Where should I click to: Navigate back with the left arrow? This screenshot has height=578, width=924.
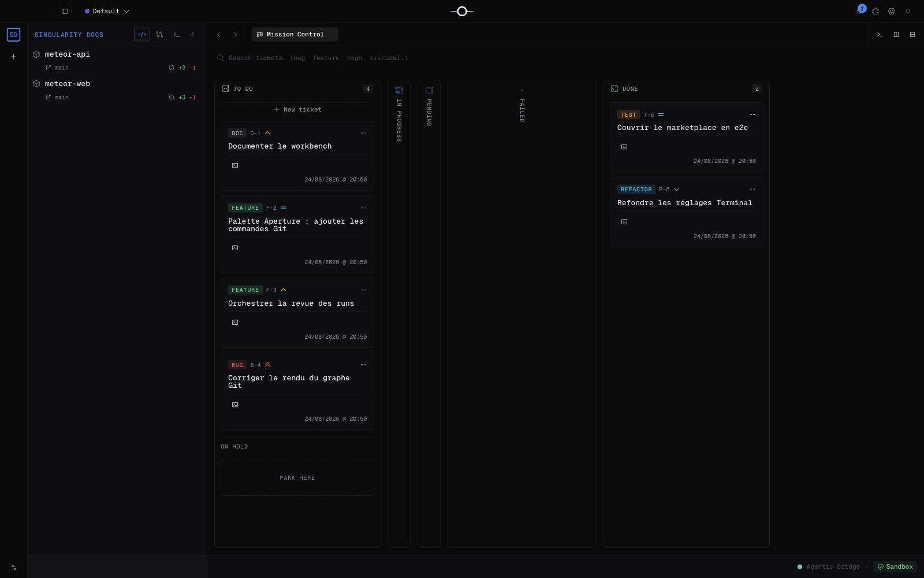[x=219, y=35]
